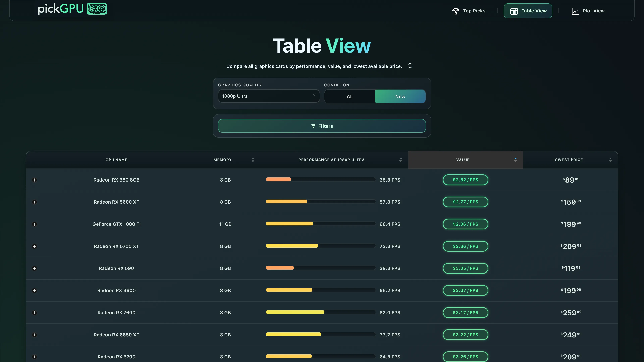This screenshot has height=362, width=644.
Task: Click the GeForce GTX 1080 Ti name
Action: coord(116,224)
